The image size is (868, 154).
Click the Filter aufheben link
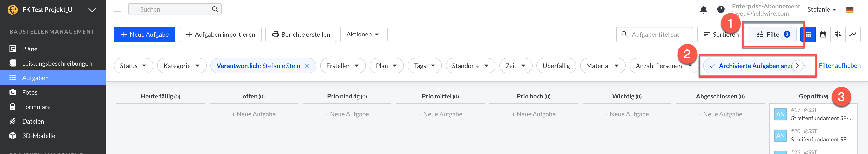click(839, 66)
